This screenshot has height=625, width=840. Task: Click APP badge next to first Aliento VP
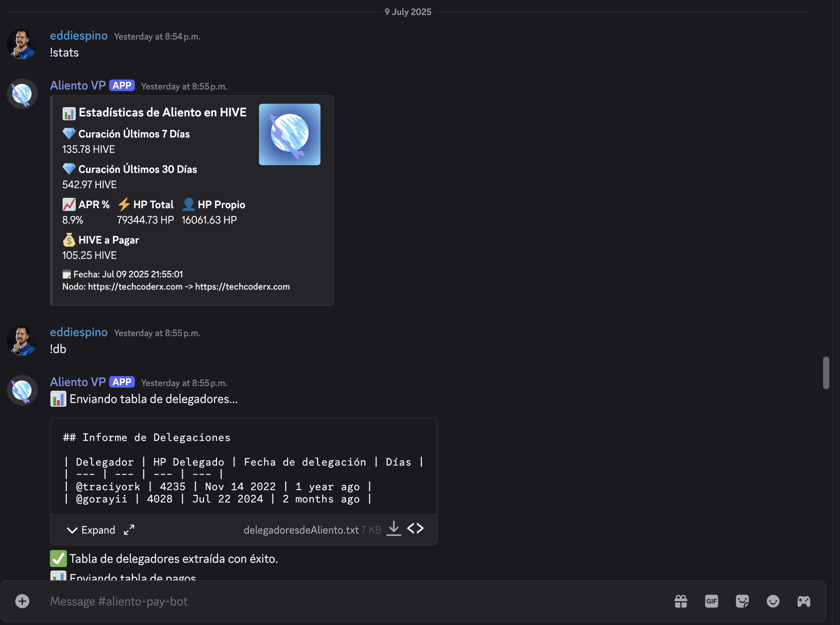point(122,85)
